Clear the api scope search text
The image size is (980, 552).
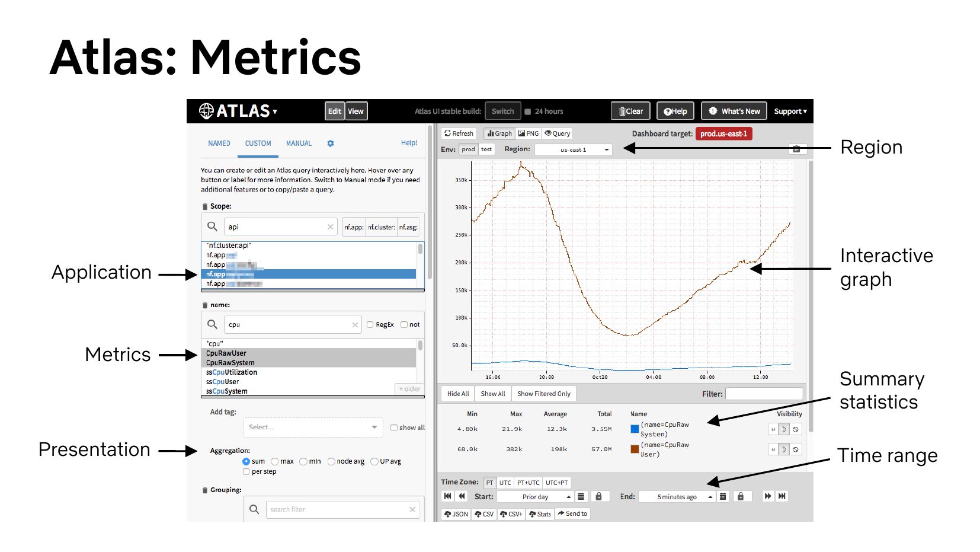(330, 227)
